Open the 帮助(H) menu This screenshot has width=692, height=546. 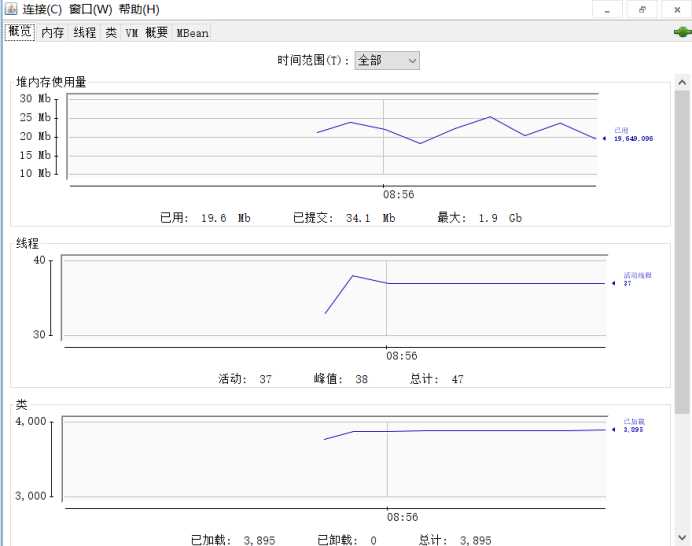[139, 9]
